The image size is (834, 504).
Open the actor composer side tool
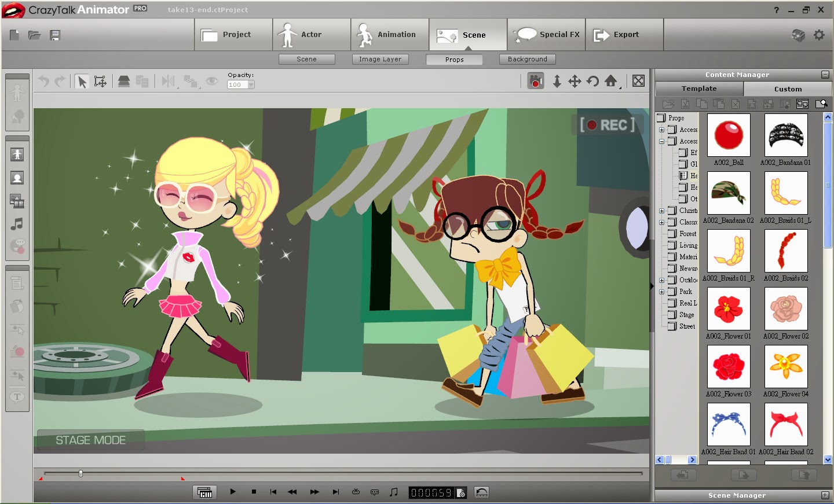tap(17, 154)
